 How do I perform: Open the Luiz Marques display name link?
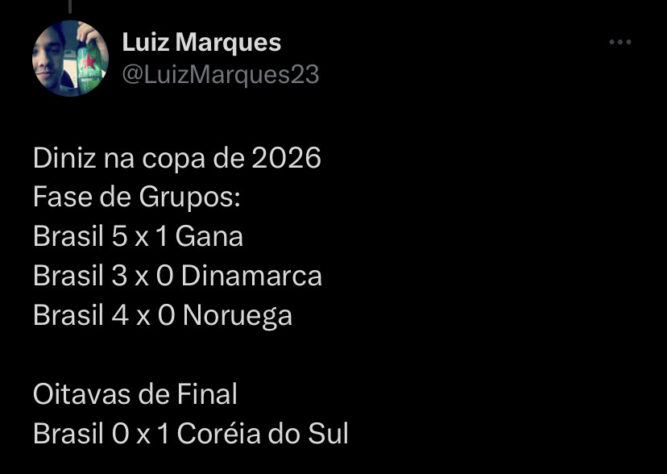point(201,42)
